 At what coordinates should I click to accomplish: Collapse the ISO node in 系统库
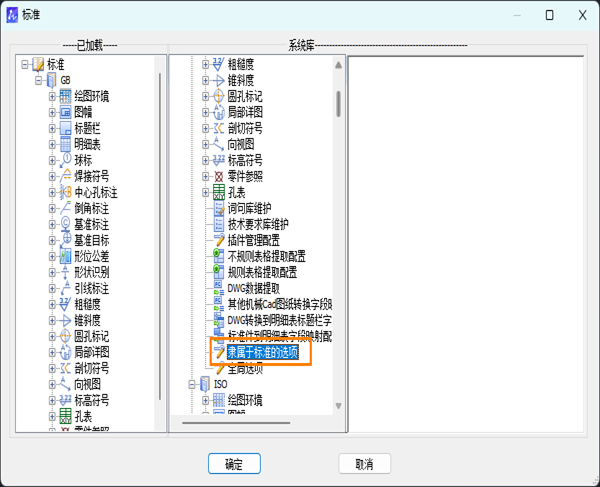pyautogui.click(x=192, y=384)
